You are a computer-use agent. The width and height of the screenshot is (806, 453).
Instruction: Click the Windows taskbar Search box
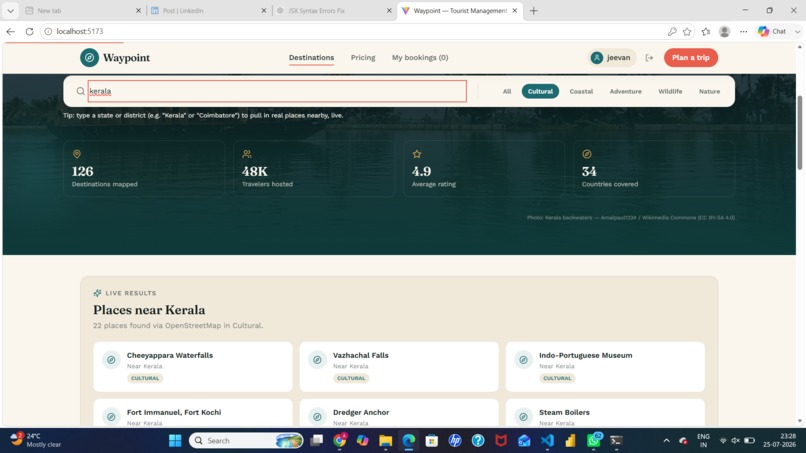coord(246,441)
